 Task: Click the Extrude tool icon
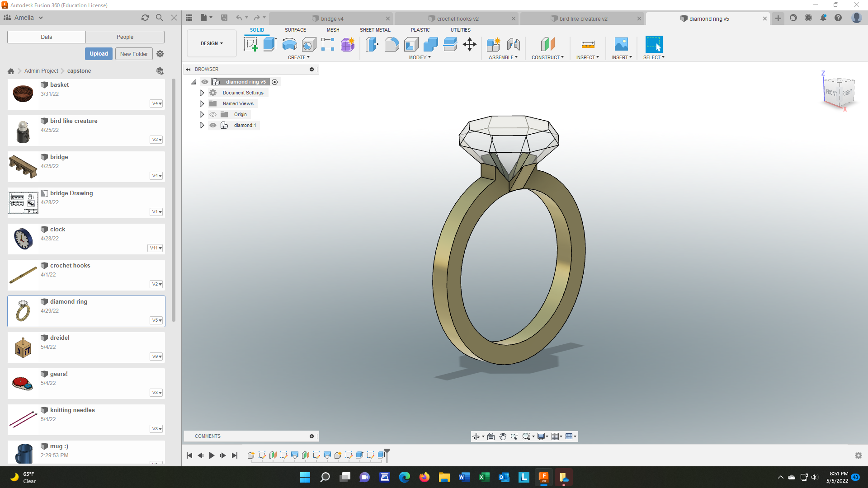coord(270,45)
